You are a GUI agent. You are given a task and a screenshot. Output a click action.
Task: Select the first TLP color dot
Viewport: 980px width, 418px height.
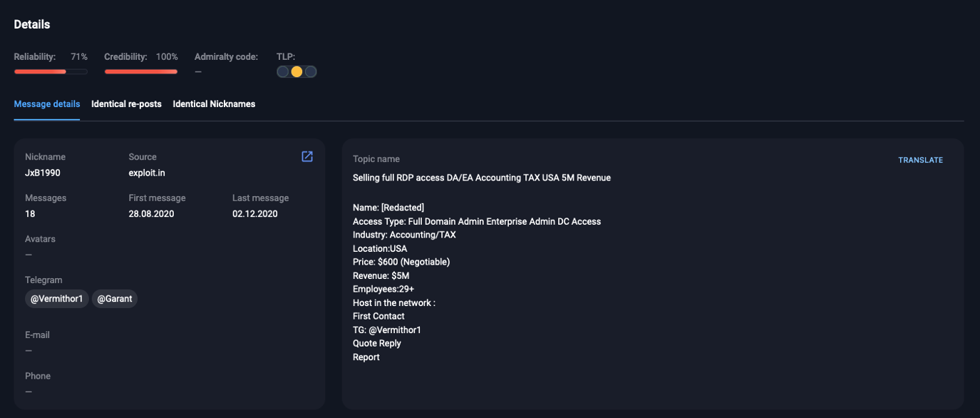click(x=283, y=71)
